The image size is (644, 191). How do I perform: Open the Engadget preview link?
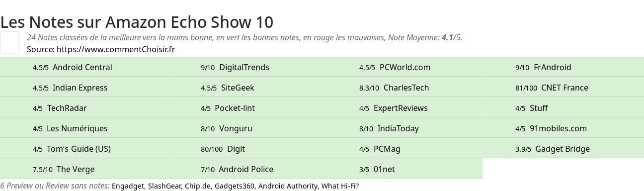coord(128,186)
